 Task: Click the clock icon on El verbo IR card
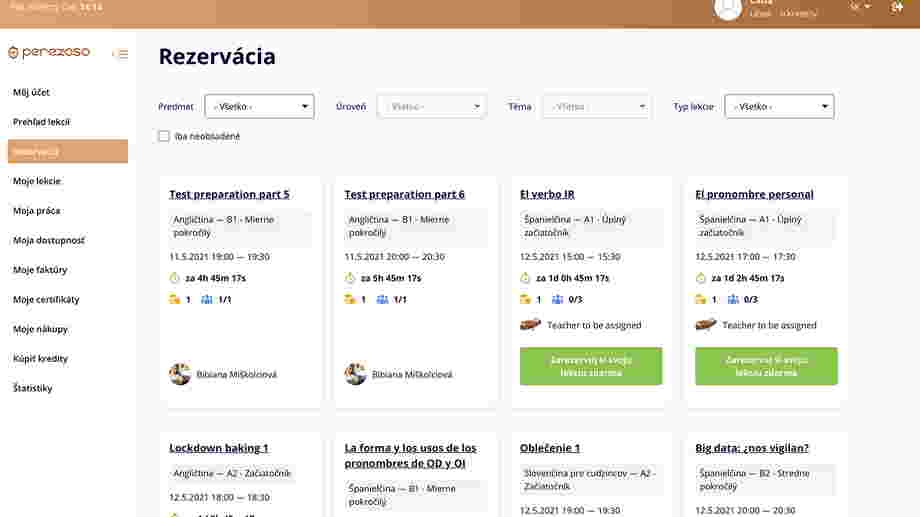click(525, 278)
